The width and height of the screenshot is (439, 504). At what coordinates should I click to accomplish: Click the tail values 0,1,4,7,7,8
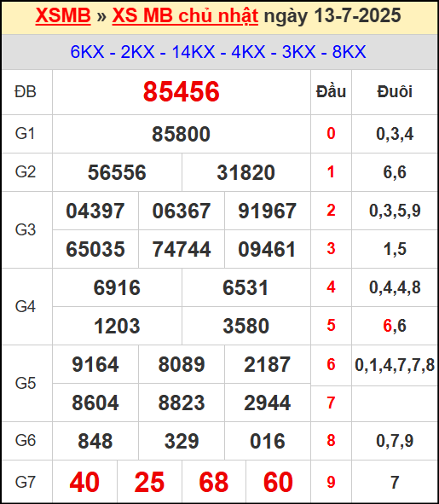pos(395,365)
